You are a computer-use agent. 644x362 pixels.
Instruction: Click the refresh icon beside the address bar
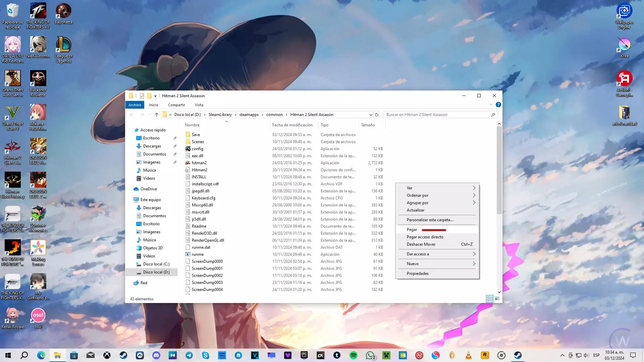pyautogui.click(x=377, y=115)
